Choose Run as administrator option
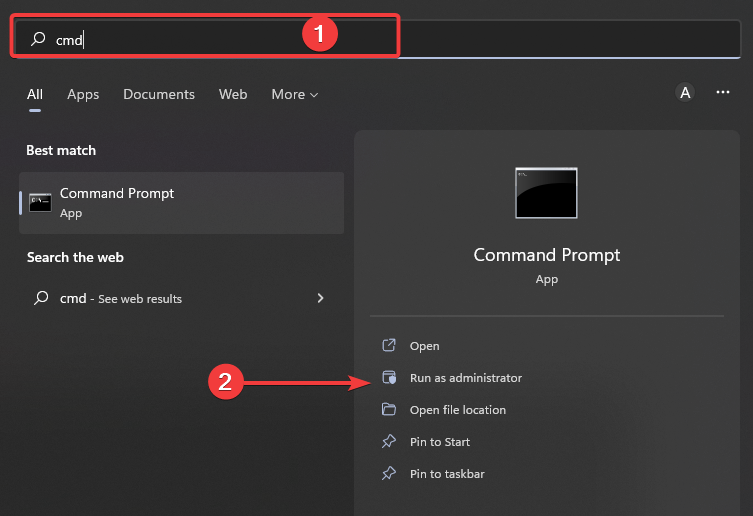Image resolution: width=753 pixels, height=516 pixels. click(465, 378)
